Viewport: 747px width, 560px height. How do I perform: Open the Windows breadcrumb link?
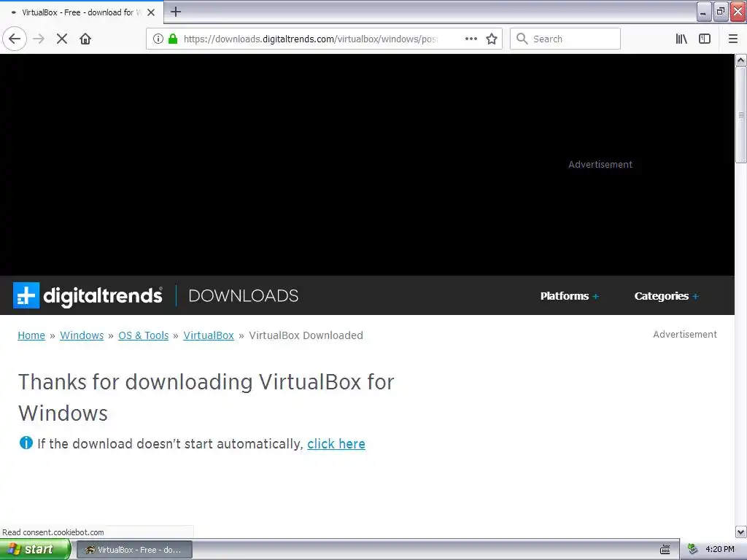pyautogui.click(x=82, y=335)
